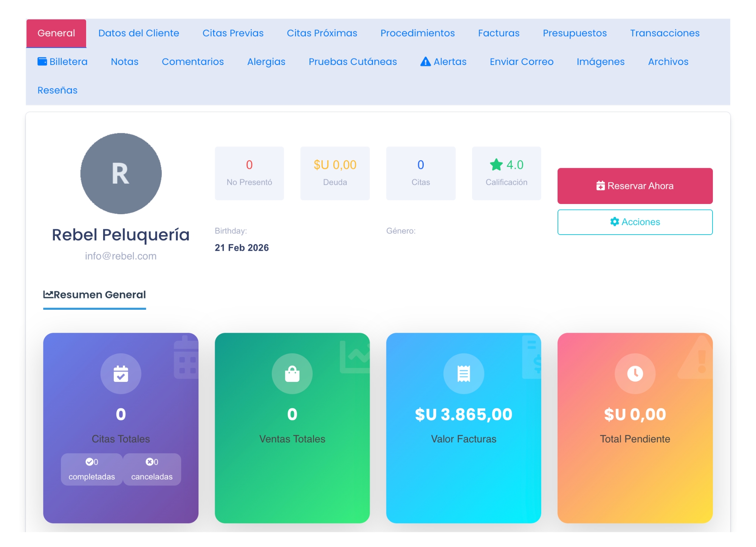Click the gear icon on Acciones button

point(615,222)
